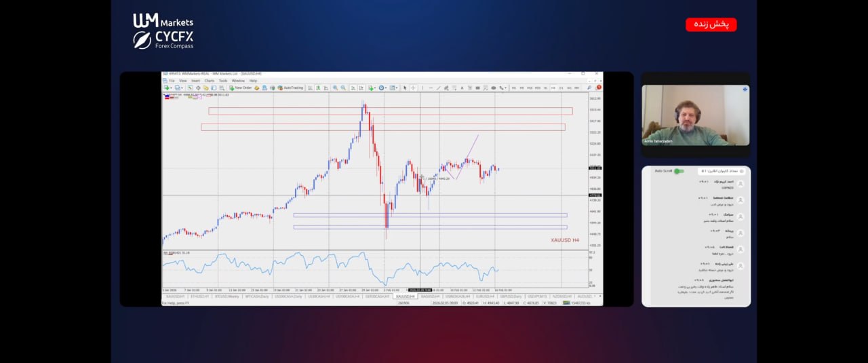This screenshot has height=363, width=868.
Task: Switch to the ETHUSD,H1 chart tab
Action: pyautogui.click(x=200, y=296)
